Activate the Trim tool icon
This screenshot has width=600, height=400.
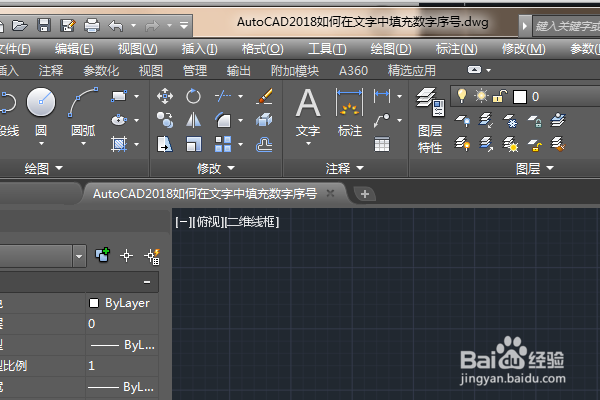click(x=223, y=96)
